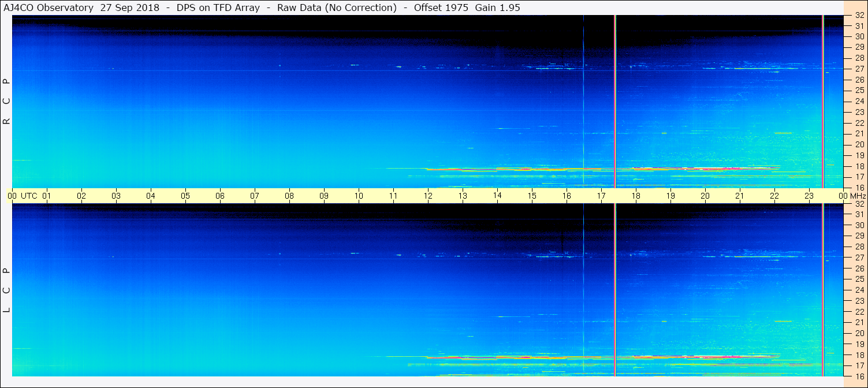Click the 27 MHz tick in LCP panel
Screen dimensions: 868x388
coord(859,258)
